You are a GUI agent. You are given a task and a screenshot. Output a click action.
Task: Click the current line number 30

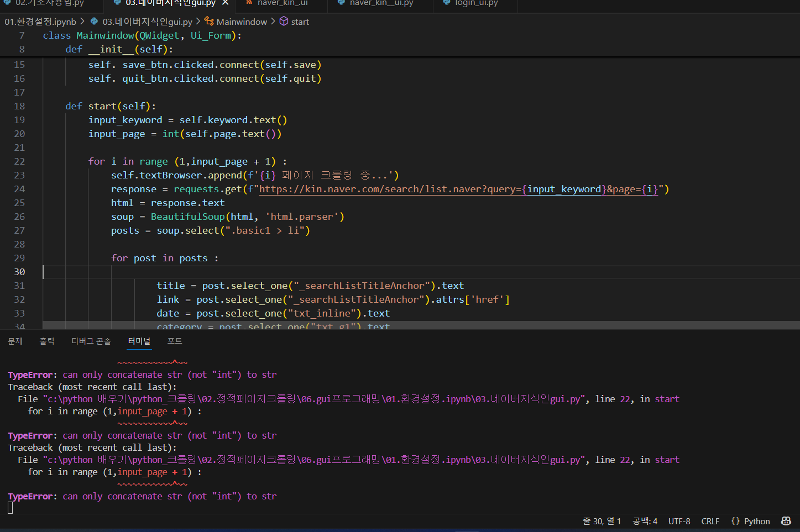point(19,272)
